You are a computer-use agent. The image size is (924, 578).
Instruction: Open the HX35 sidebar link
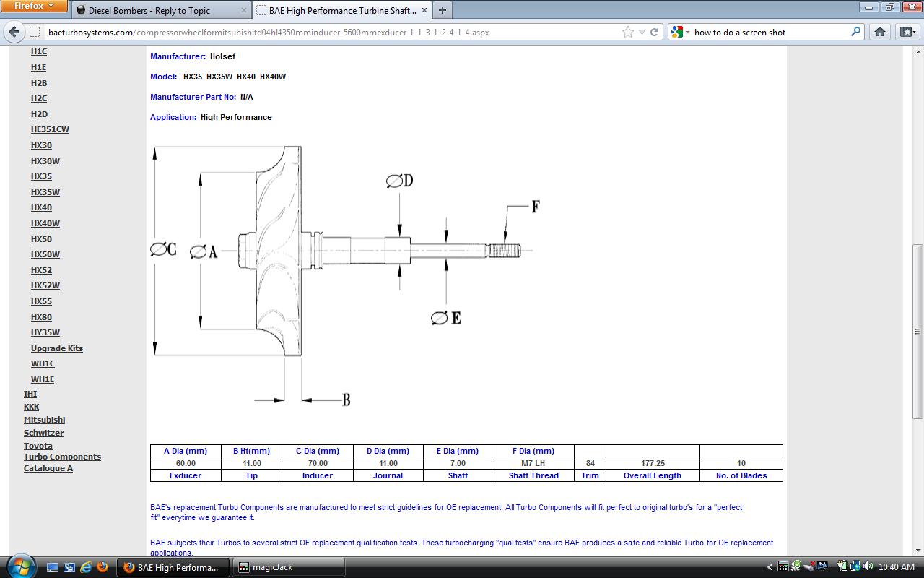pyautogui.click(x=41, y=176)
